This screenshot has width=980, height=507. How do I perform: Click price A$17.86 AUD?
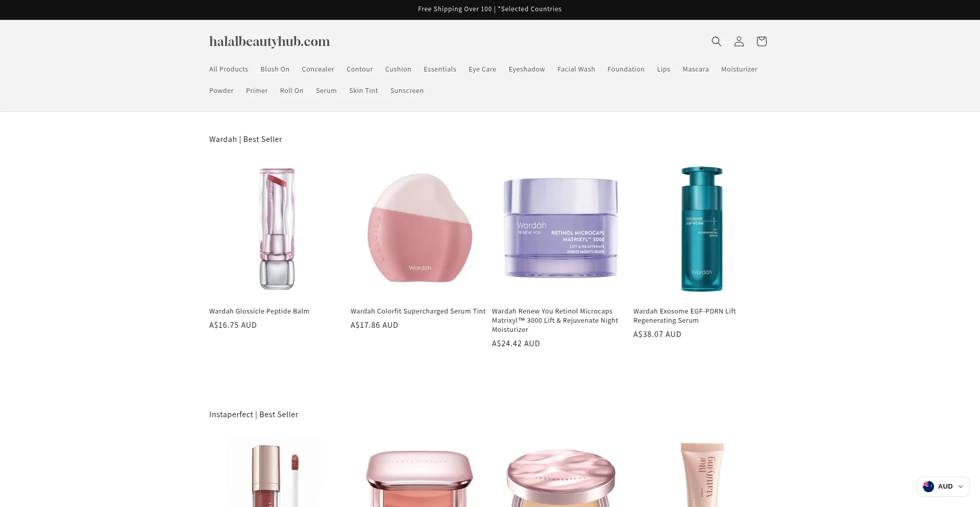(x=374, y=325)
